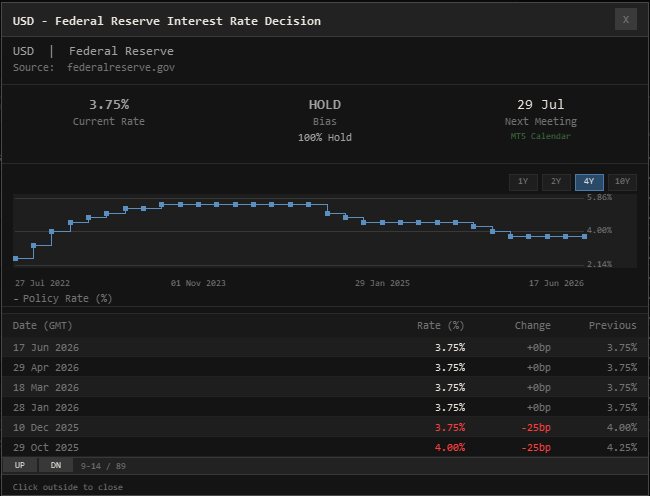Select the 1Y chart range

[x=523, y=181]
